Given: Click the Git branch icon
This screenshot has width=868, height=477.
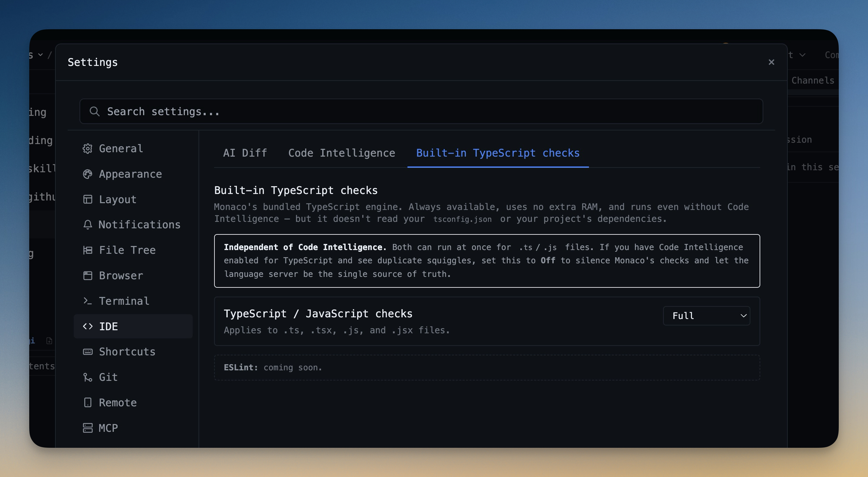Looking at the screenshot, I should tap(87, 377).
